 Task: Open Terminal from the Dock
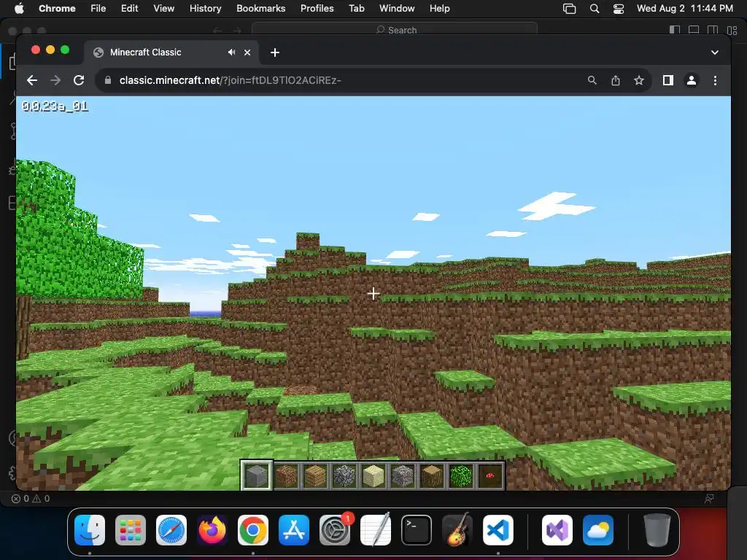pyautogui.click(x=417, y=530)
